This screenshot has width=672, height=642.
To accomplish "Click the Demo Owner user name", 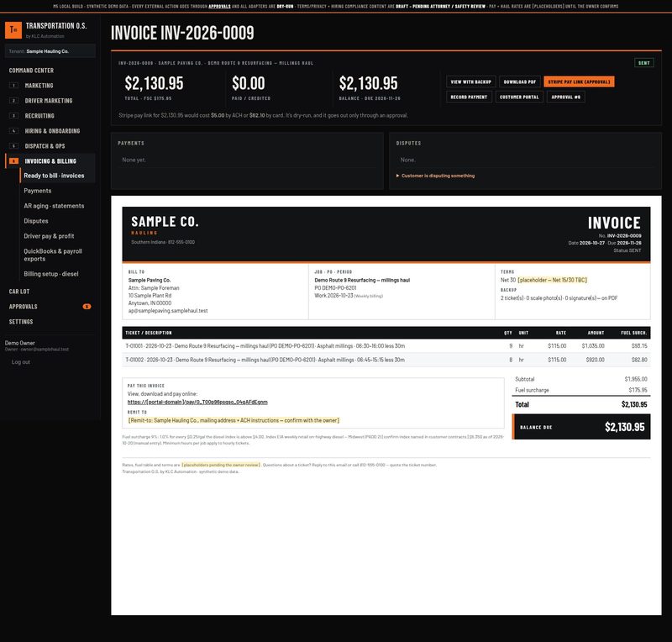I will (19, 343).
